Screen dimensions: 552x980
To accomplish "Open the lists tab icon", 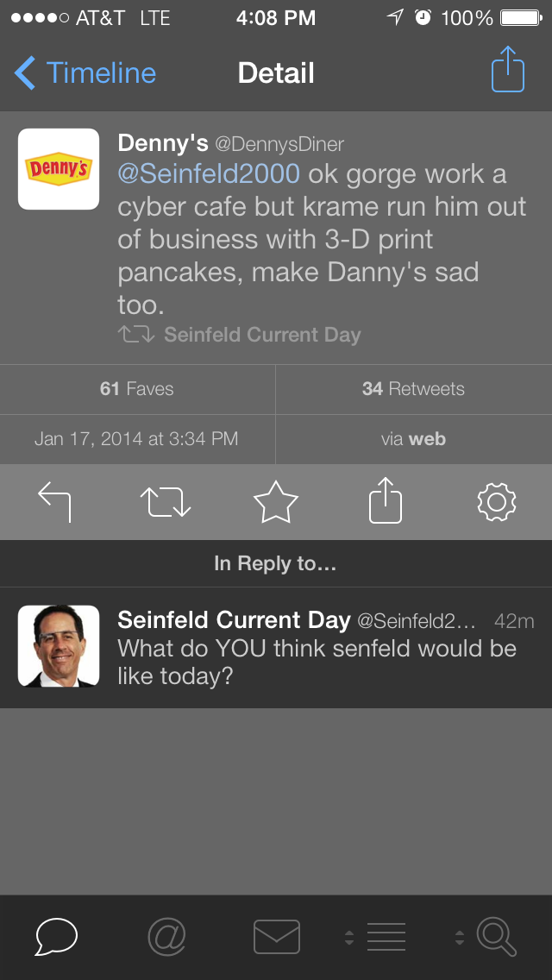I will click(x=386, y=937).
